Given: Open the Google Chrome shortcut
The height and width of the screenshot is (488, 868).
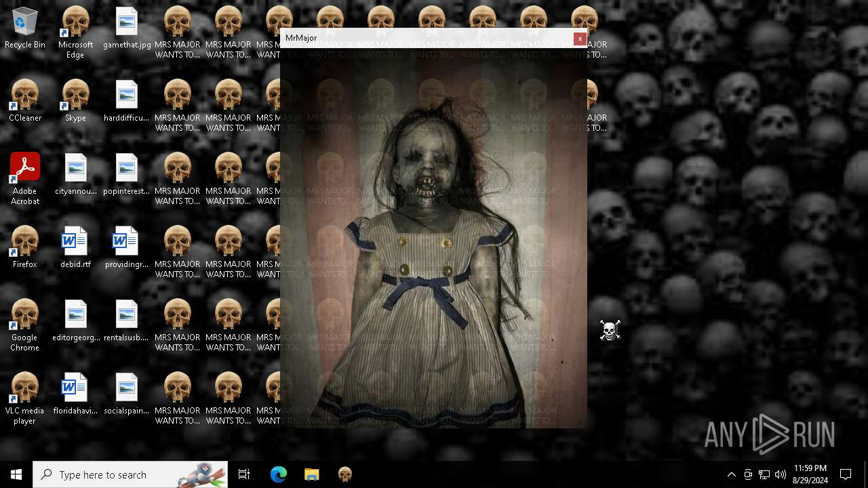Looking at the screenshot, I should point(25,325).
